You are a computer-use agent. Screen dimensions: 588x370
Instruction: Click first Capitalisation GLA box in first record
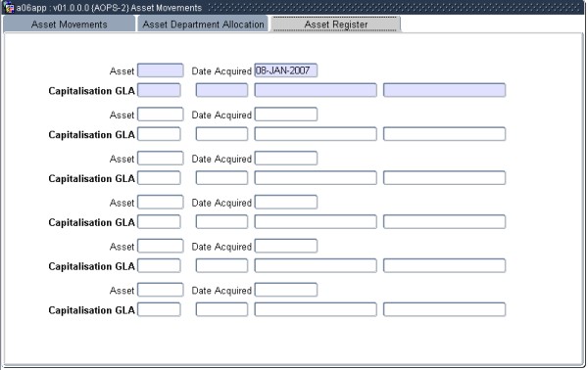[159, 90]
